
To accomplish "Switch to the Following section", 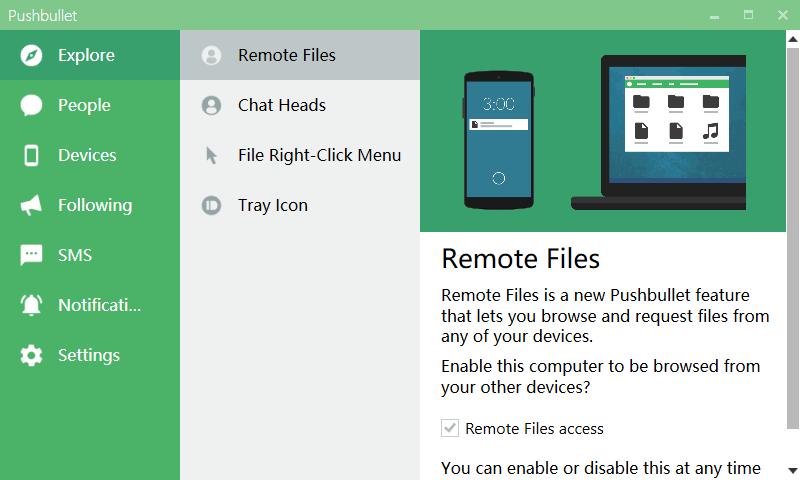I will (95, 205).
